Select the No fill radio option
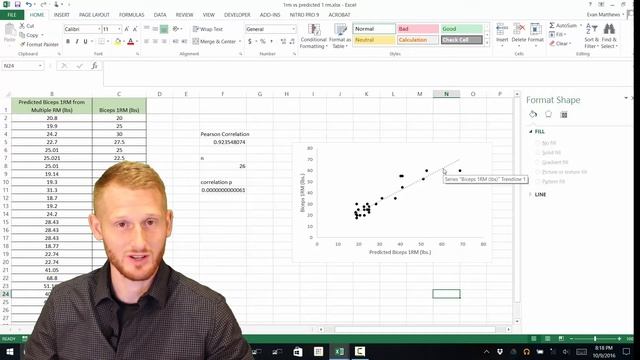This screenshot has width=640, height=360. click(538, 143)
